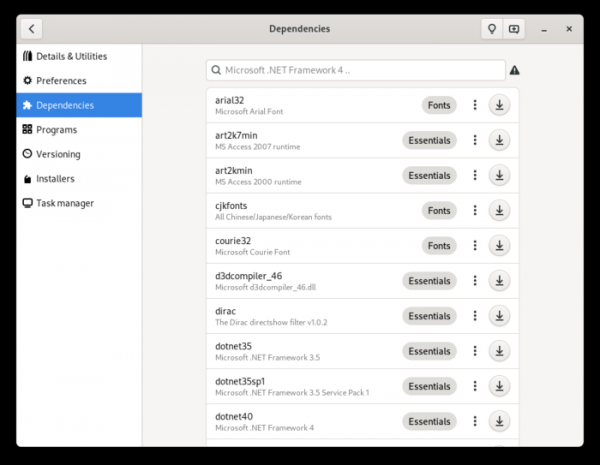600x465 pixels.
Task: Click download icon for dotnet40
Action: click(499, 421)
